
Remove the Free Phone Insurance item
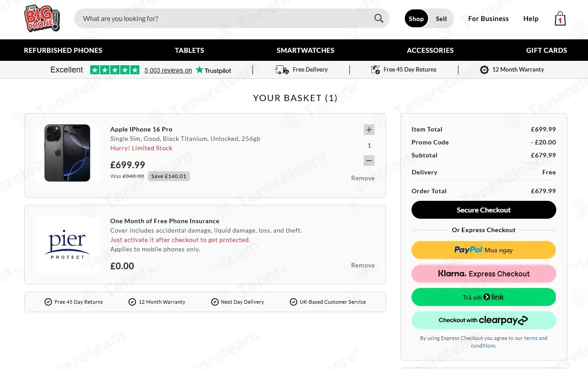pos(363,265)
